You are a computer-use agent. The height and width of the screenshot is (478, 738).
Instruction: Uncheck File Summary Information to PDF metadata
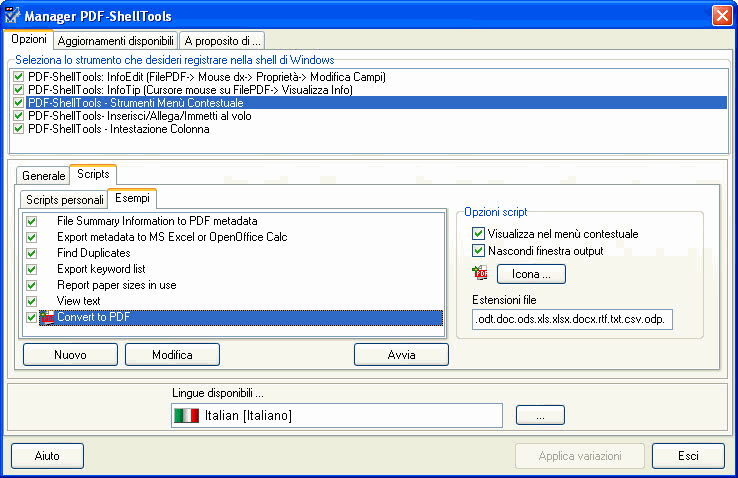[32, 221]
